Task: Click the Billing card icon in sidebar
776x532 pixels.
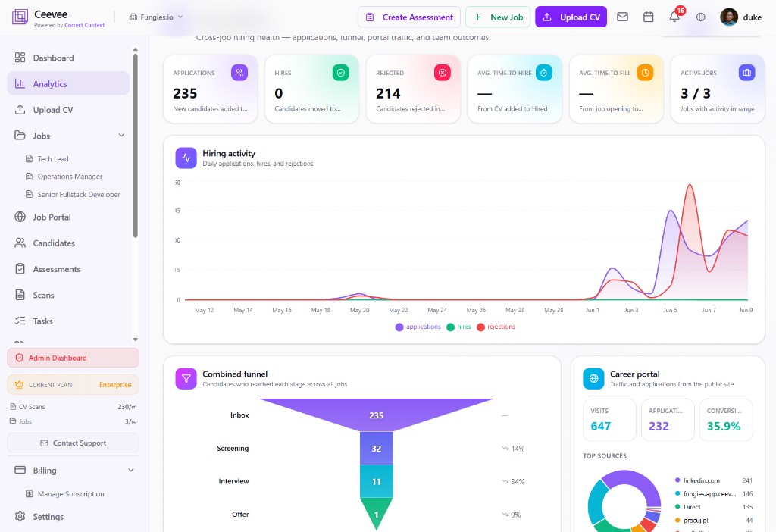Action: point(20,470)
